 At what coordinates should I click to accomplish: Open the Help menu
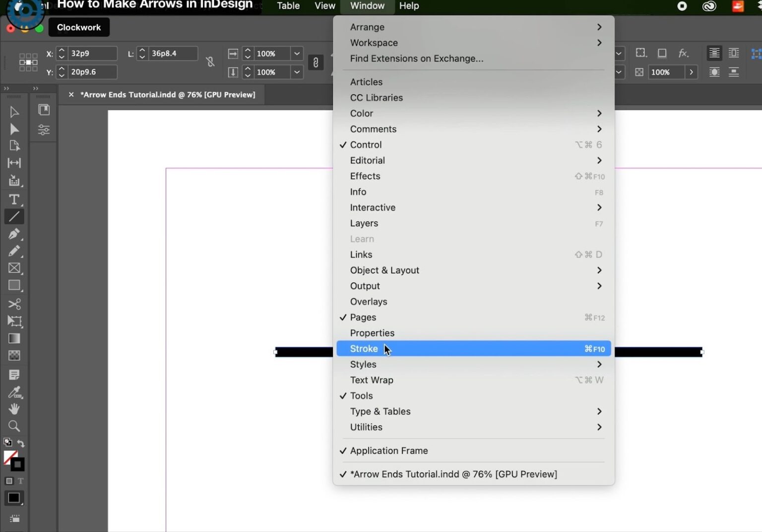(409, 6)
